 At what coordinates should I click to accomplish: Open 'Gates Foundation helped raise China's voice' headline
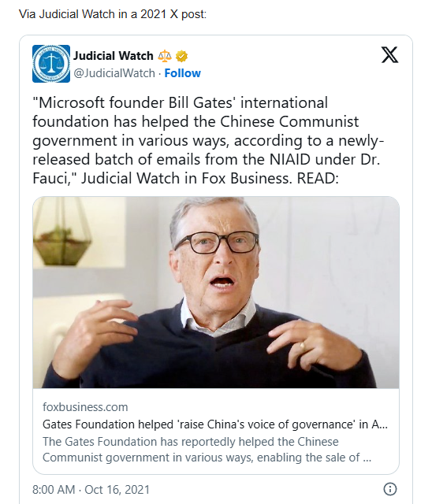coord(215,424)
